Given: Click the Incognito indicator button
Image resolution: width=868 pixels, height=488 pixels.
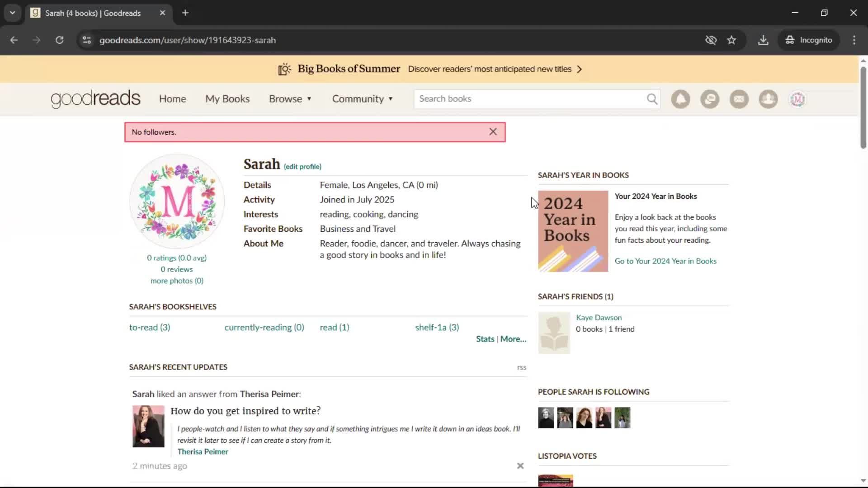Looking at the screenshot, I should (x=809, y=40).
